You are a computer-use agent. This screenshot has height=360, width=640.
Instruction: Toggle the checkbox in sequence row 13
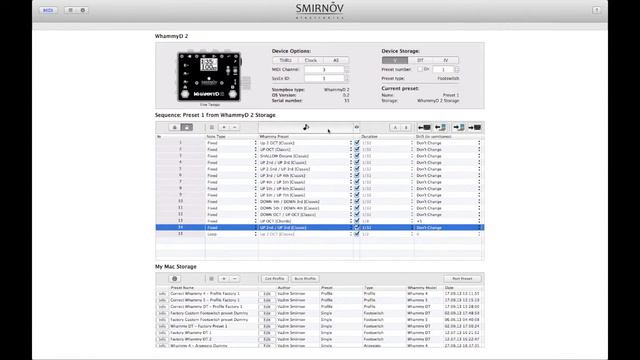(357, 221)
